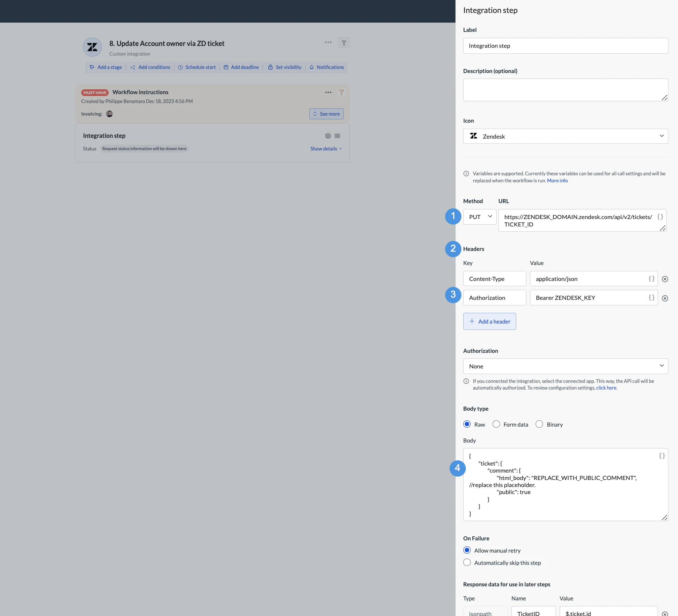Insert a variable into the Bearer ZENDESK_KEY value
The width and height of the screenshot is (678, 616).
(651, 298)
